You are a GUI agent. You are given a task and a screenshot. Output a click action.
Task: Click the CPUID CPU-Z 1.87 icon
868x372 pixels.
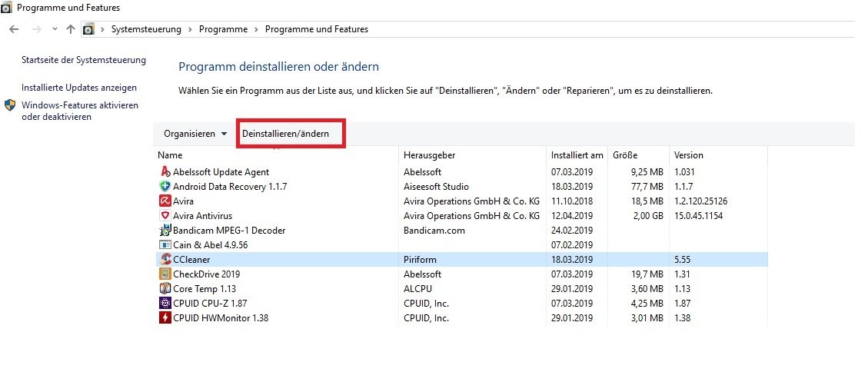tap(165, 303)
